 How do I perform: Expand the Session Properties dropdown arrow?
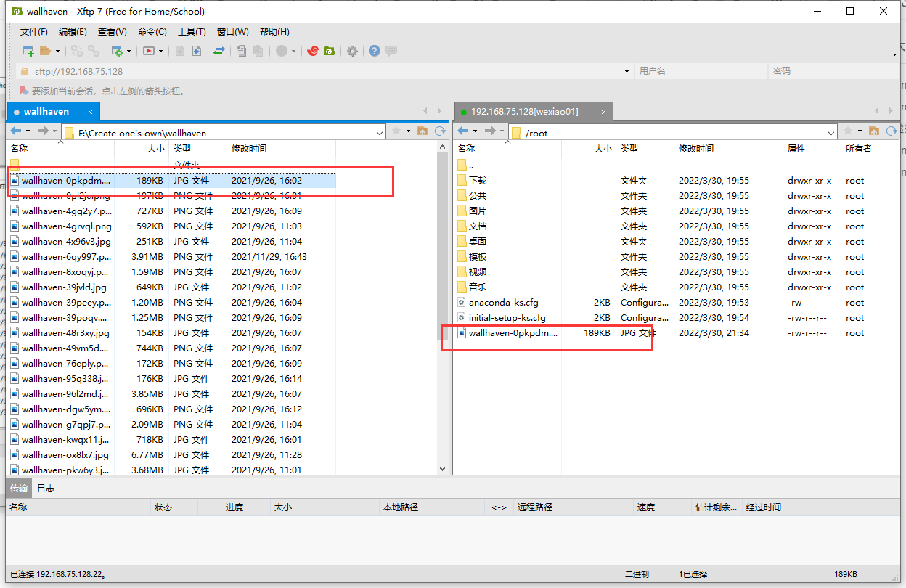[128, 51]
